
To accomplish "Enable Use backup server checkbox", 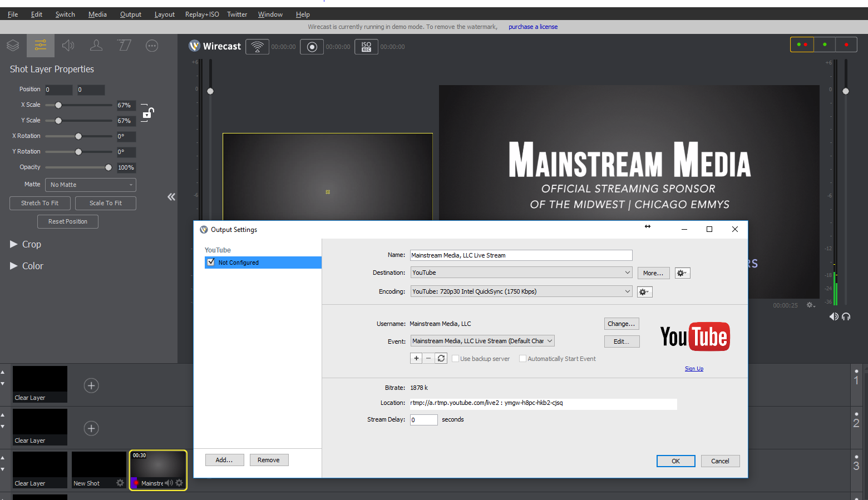I will pos(455,359).
